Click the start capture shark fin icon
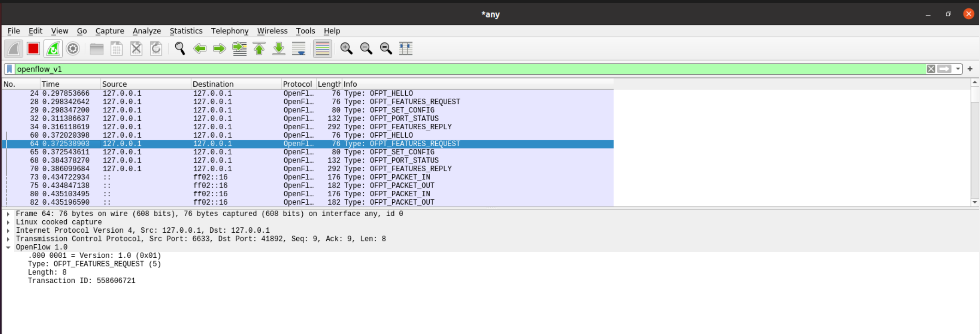Viewport: 980px width, 334px height. 14,49
